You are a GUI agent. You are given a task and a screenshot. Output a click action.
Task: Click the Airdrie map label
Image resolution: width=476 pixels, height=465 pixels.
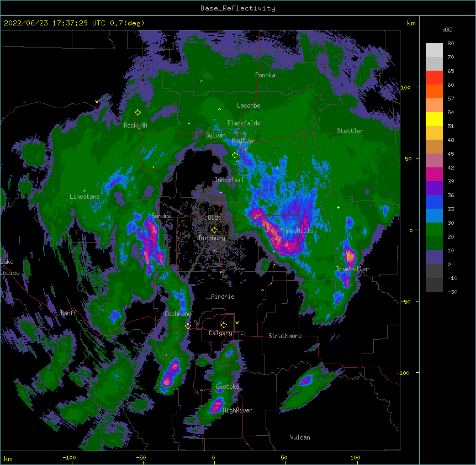[223, 297]
